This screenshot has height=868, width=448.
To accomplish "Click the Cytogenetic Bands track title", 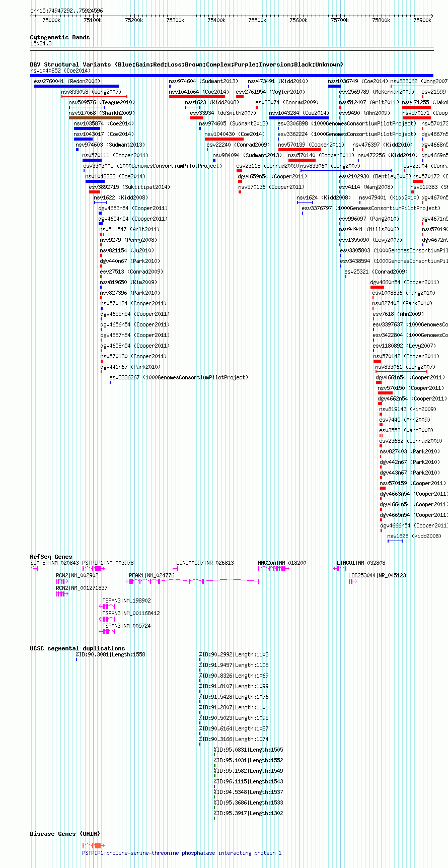I will click(60, 37).
